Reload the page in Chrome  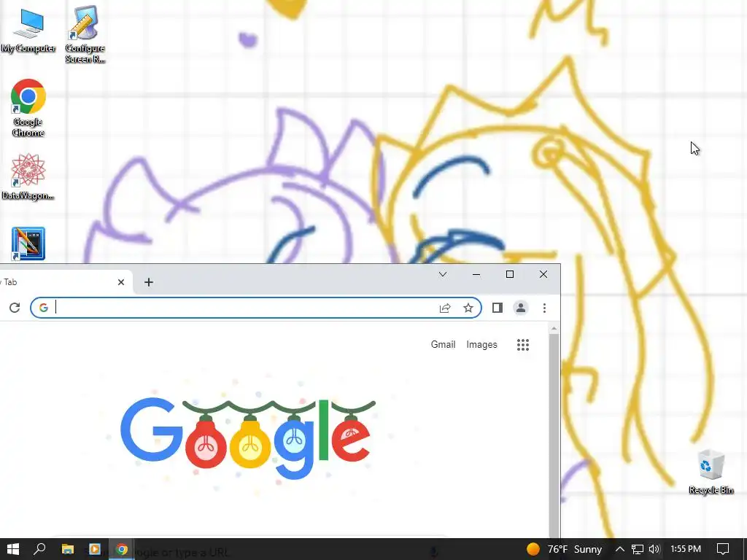(x=15, y=308)
